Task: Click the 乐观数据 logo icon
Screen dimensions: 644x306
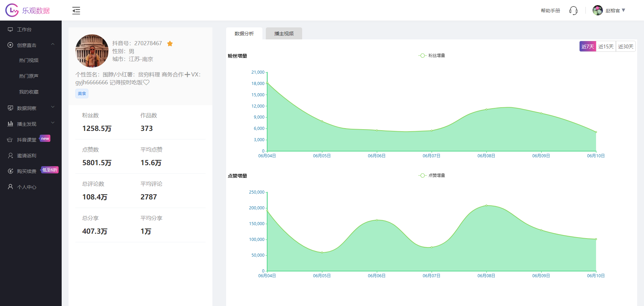Action: pyautogui.click(x=12, y=10)
